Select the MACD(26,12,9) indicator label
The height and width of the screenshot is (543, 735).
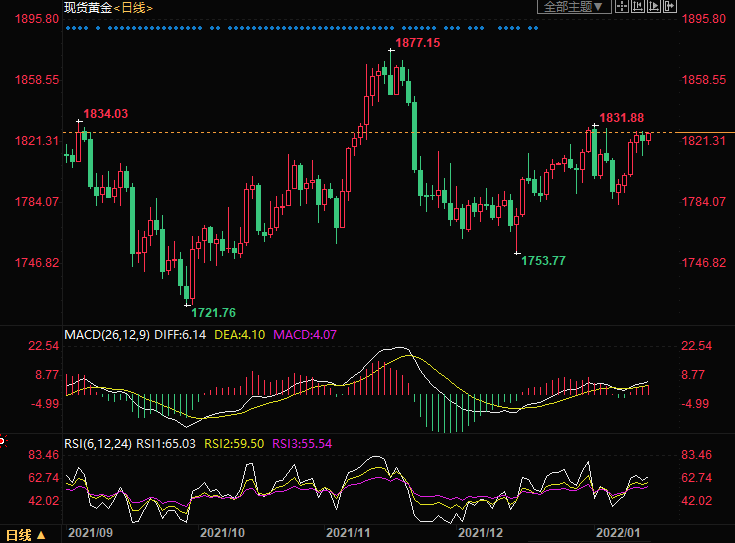click(x=106, y=334)
